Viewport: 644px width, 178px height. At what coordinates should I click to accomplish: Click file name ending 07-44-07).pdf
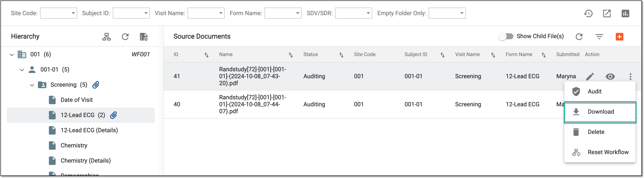(252, 104)
